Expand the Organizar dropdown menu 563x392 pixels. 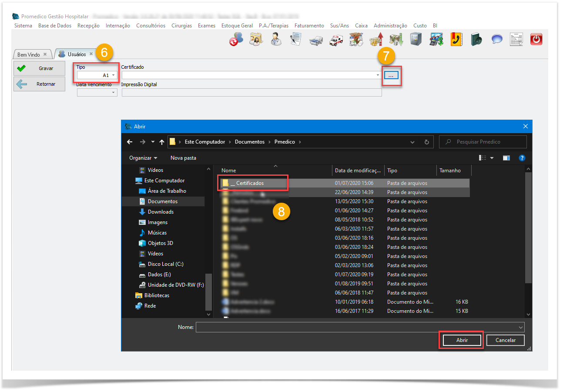143,158
